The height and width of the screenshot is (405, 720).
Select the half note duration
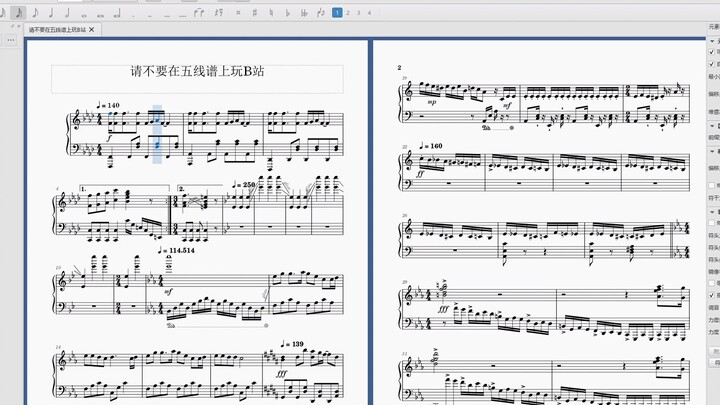(x=68, y=13)
